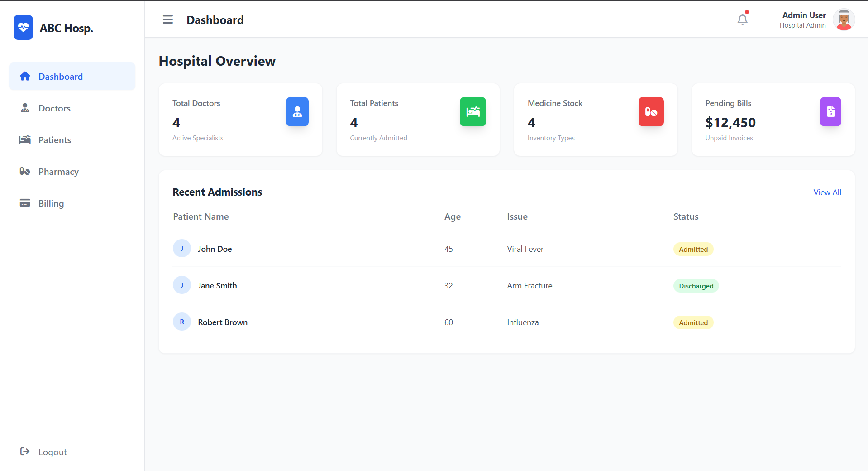Open the Admin User profile avatar
The image size is (868, 471).
[x=844, y=20]
